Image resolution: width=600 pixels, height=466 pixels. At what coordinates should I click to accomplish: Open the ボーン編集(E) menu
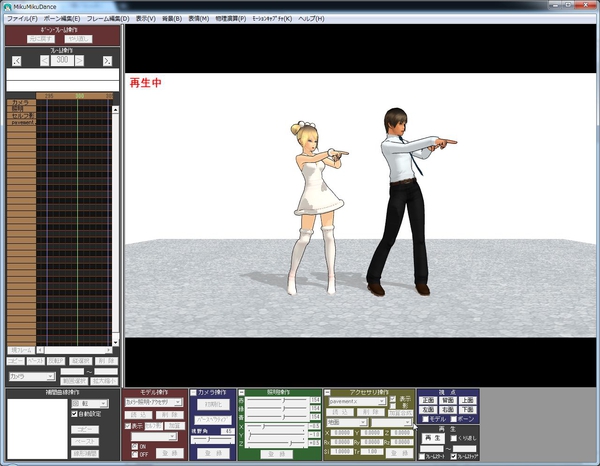point(62,19)
